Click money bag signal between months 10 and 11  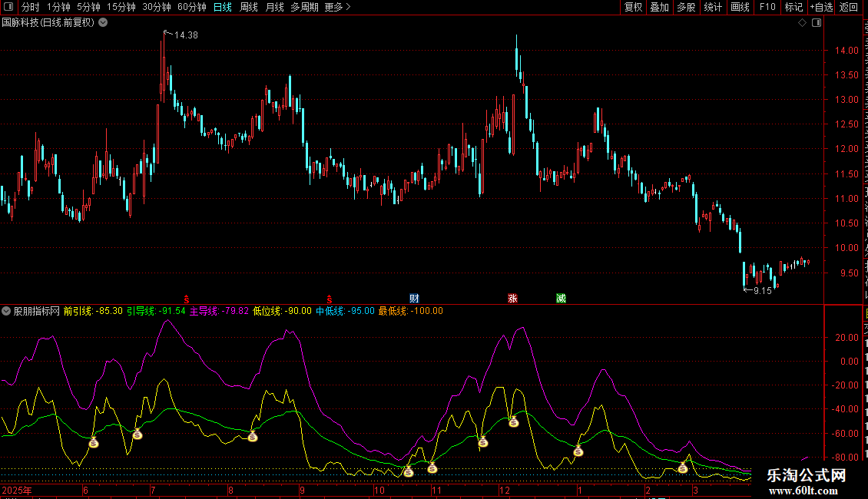409,472
